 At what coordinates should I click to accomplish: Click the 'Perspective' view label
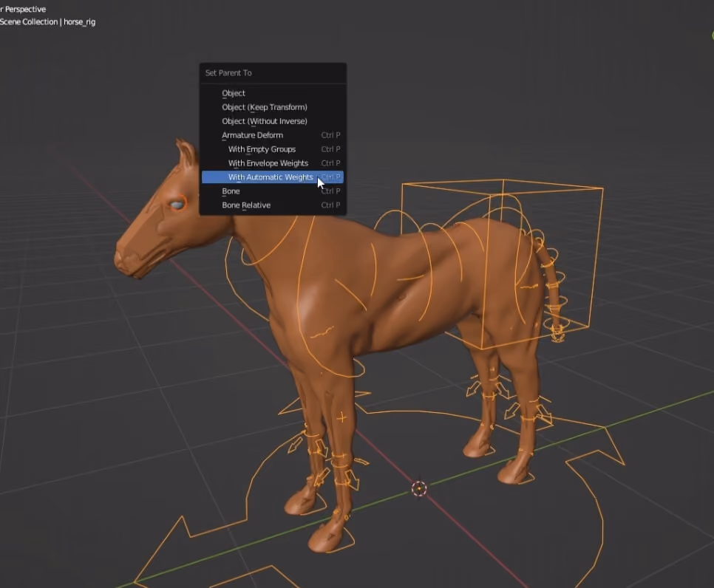pyautogui.click(x=24, y=9)
